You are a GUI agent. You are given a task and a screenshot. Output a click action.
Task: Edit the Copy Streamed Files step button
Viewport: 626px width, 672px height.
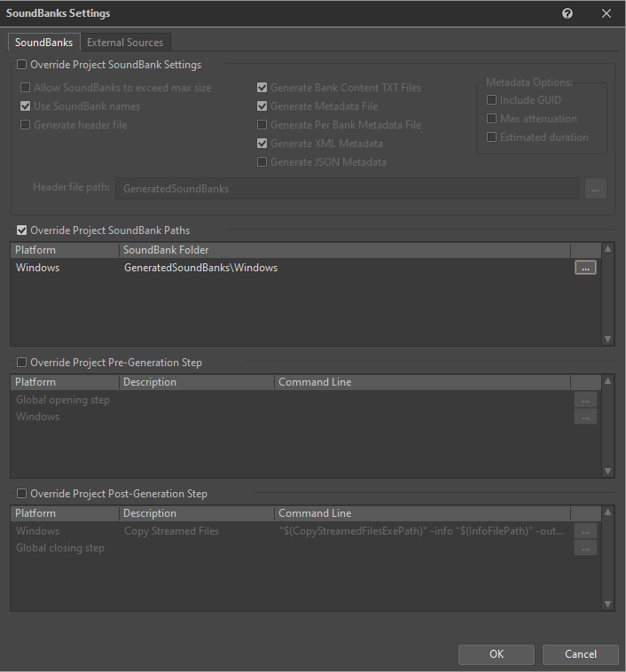point(585,531)
